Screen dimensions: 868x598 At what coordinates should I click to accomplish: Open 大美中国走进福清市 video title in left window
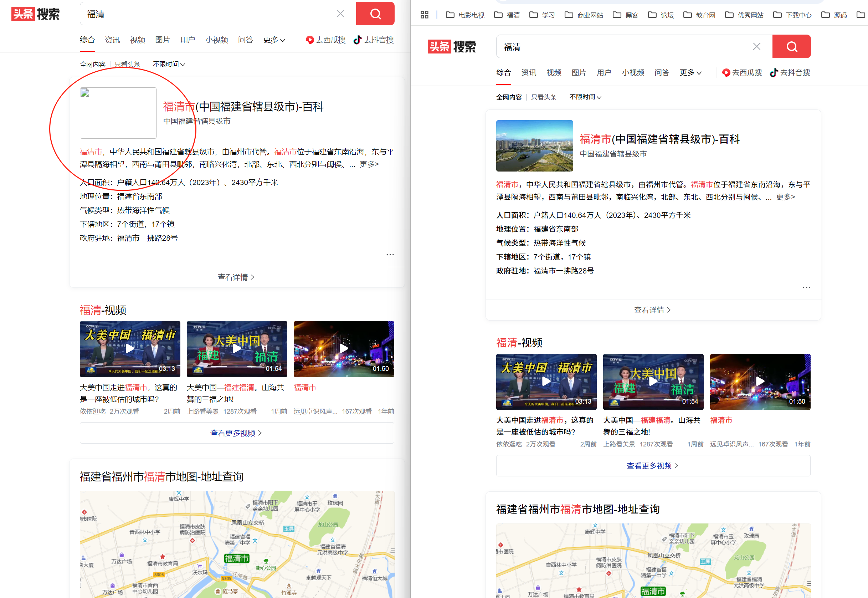click(x=129, y=393)
